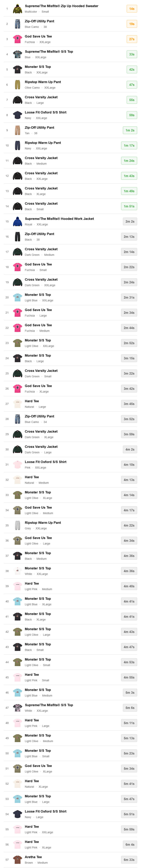Click the Black size 38 Zip-Off Utility Pant thumbnail
Screen dimensions: 141x868
pyautogui.click(x=18, y=237)
